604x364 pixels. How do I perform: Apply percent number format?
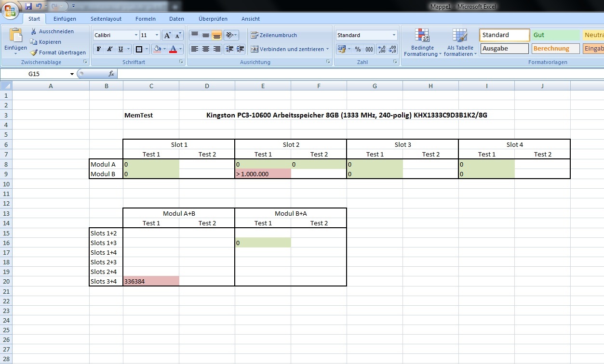[x=358, y=49]
